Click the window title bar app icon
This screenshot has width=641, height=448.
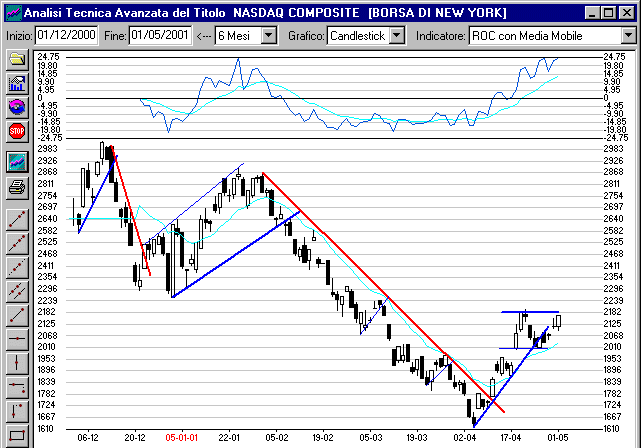15,13
